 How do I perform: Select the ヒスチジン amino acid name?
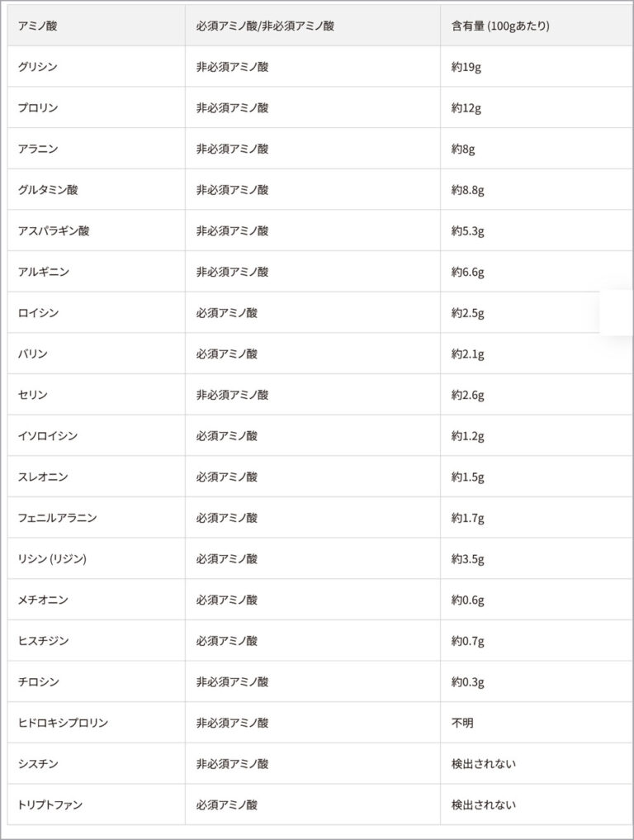pyautogui.click(x=43, y=641)
